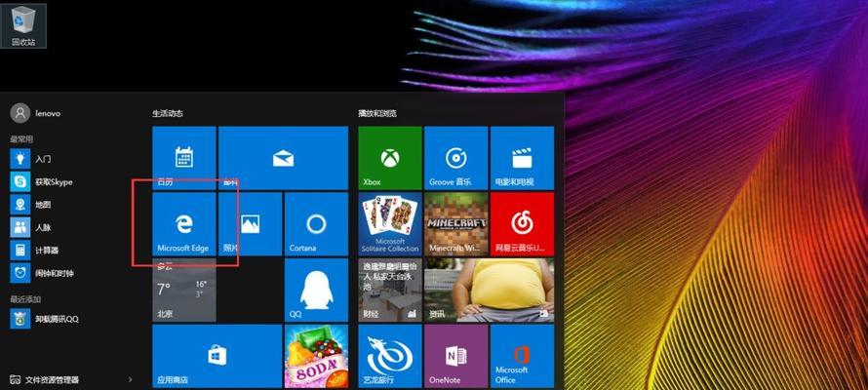Viewport: 868px width, 390px height.
Task: Click the 生活动态 group heading
Action: tap(168, 113)
